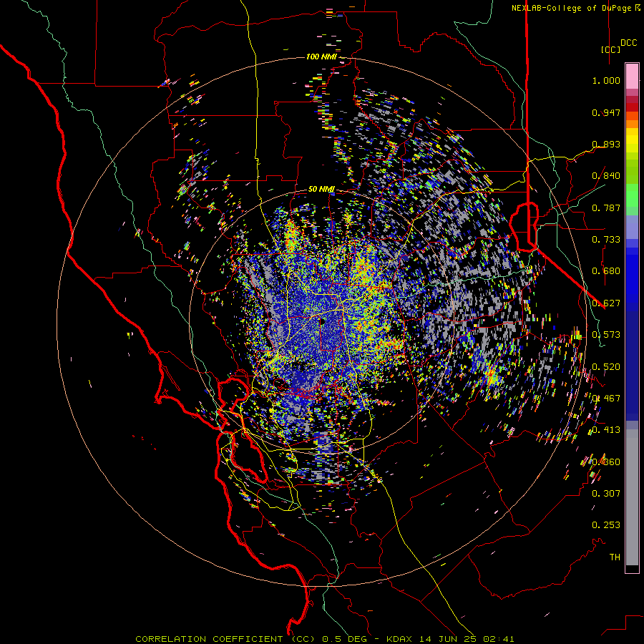The image size is (644, 644).
Task: Click the 0.627 legend value
Action: tap(606, 303)
